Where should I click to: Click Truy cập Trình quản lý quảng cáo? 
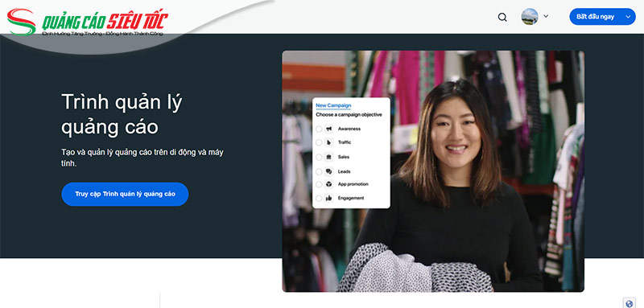tap(125, 194)
